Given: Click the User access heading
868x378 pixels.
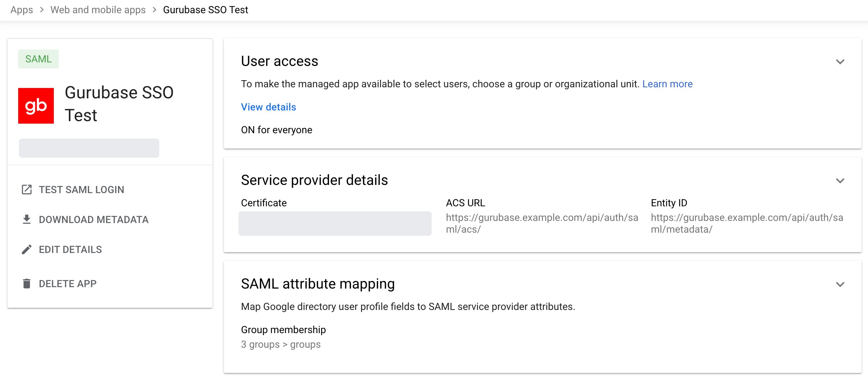Looking at the screenshot, I should (279, 61).
